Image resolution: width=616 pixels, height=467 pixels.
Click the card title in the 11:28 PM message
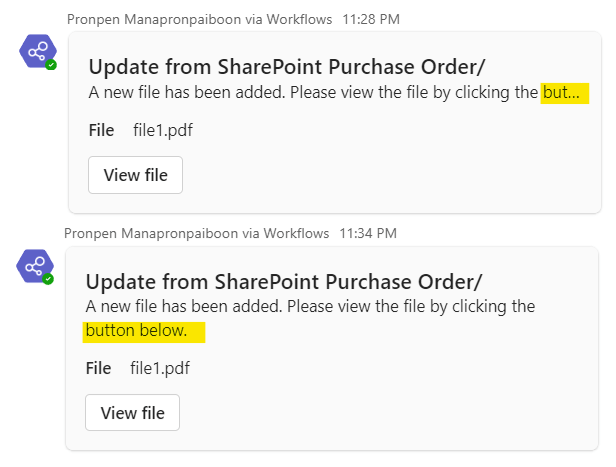(x=287, y=67)
